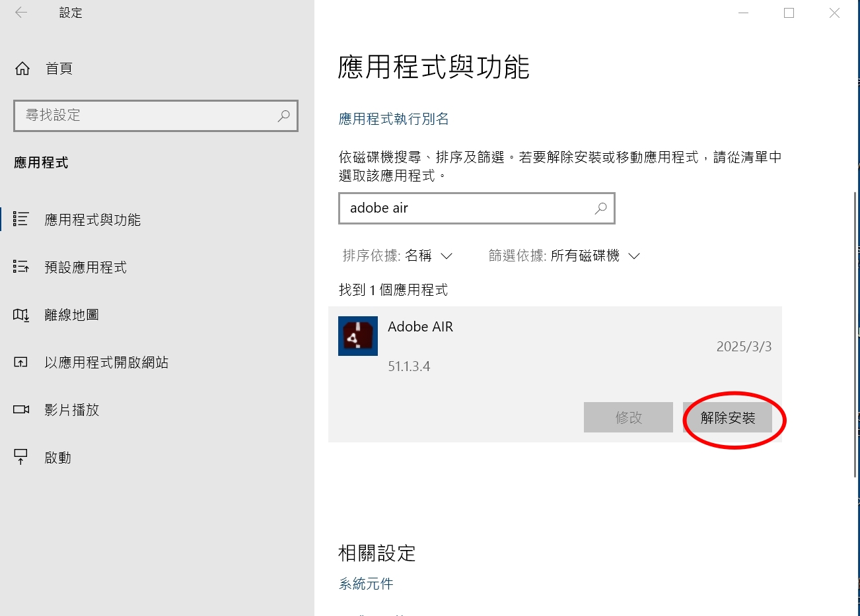Click the 應用程式與功能 list icon in the sidebar
Image resolution: width=860 pixels, height=616 pixels.
click(x=21, y=219)
